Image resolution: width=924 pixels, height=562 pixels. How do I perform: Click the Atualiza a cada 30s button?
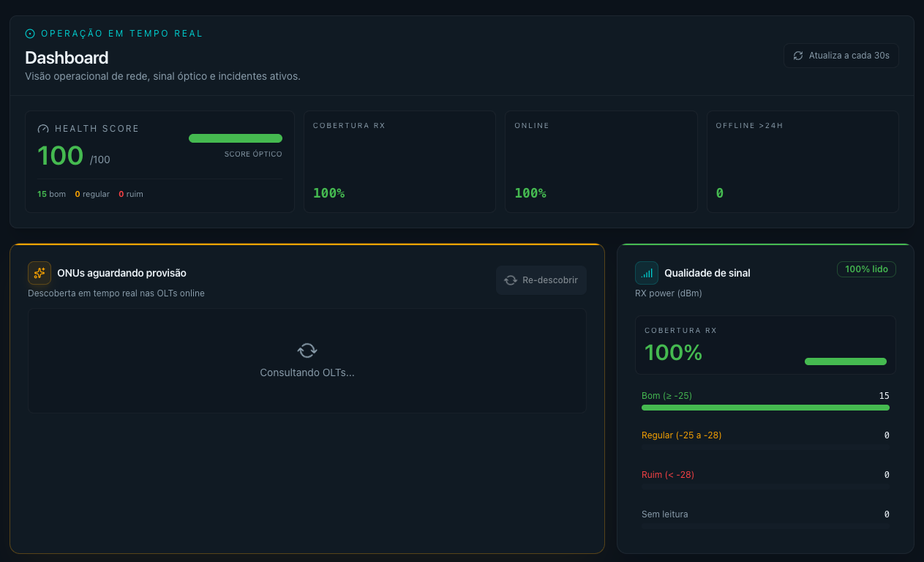pyautogui.click(x=841, y=56)
